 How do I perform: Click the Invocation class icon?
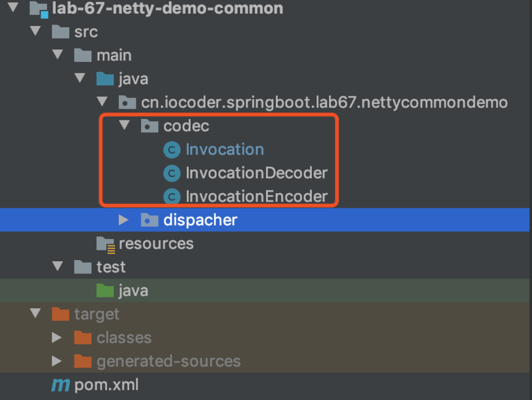click(x=172, y=150)
